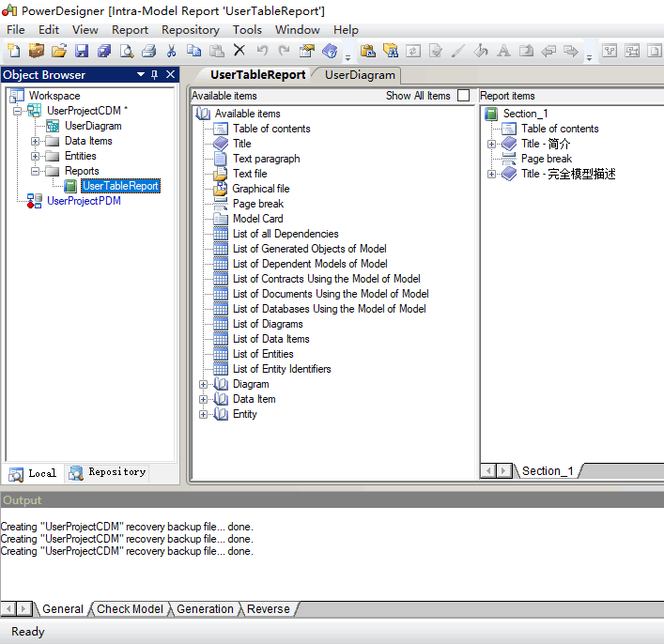
Task: Select 'Model Card' available item
Action: click(258, 219)
